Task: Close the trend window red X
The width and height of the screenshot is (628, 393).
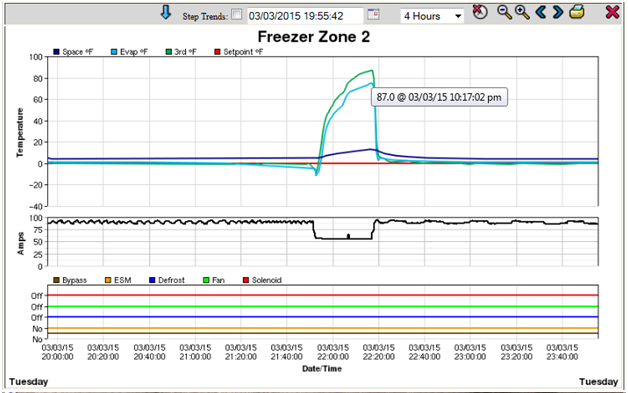Action: [612, 12]
